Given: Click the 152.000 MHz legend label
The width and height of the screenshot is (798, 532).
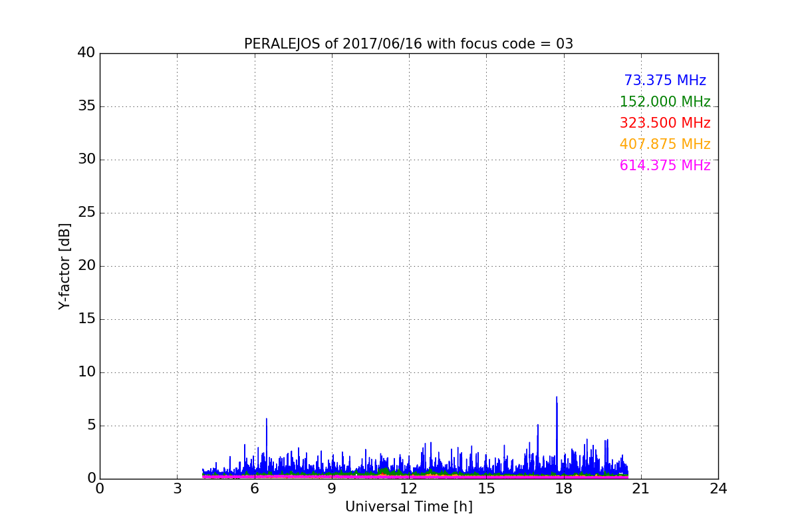Looking at the screenshot, I should coord(665,102).
